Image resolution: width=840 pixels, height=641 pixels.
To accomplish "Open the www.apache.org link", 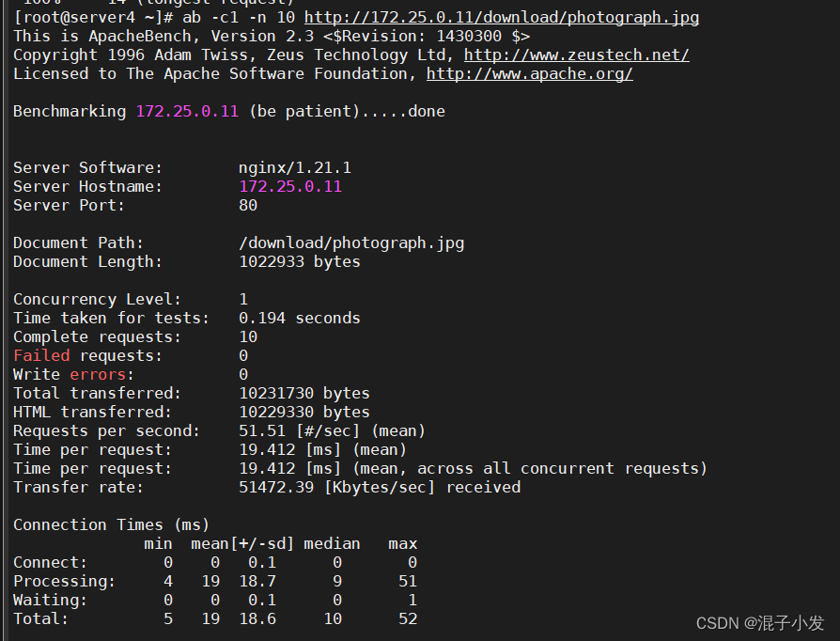I will pyautogui.click(x=529, y=74).
